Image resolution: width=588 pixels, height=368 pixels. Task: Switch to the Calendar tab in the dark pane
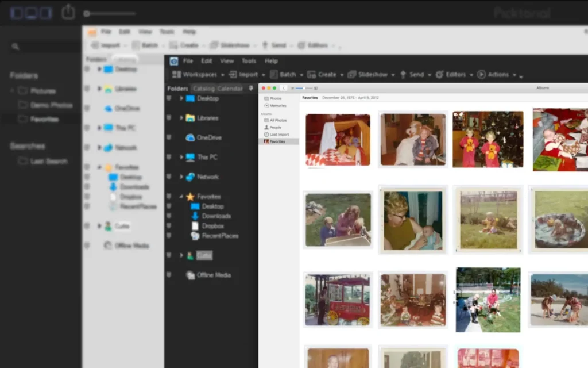click(x=230, y=89)
